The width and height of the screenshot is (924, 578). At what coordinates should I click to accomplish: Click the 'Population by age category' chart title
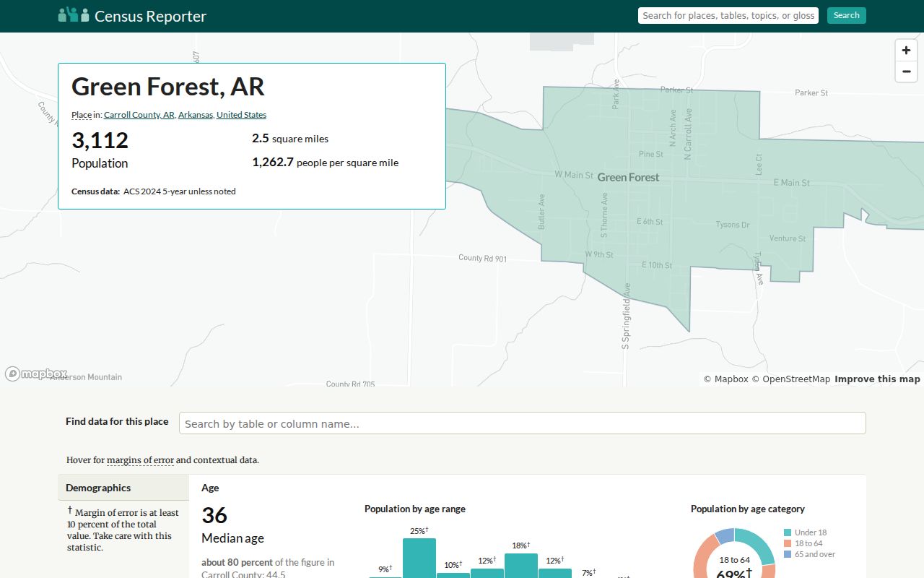click(748, 509)
